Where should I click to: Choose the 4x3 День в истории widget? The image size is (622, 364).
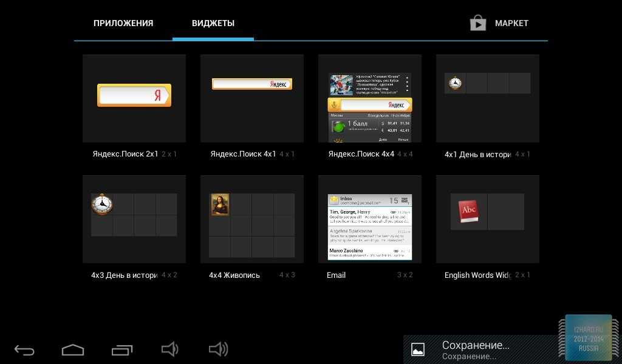(x=134, y=219)
